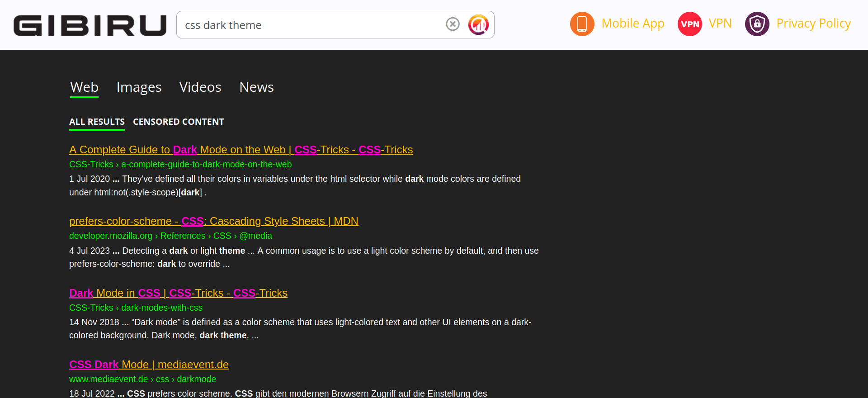Click snippet text dated 14 Nov 2018

click(300, 329)
